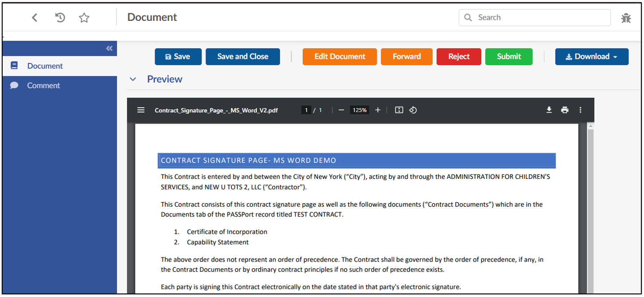Open the PDF viewer hamburger menu
This screenshot has width=644, height=297.
(141, 110)
